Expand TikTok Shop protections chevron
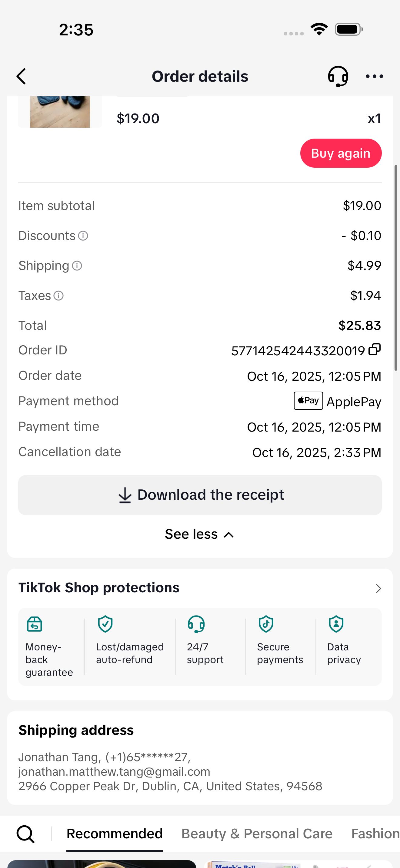The image size is (400, 868). pos(378,588)
